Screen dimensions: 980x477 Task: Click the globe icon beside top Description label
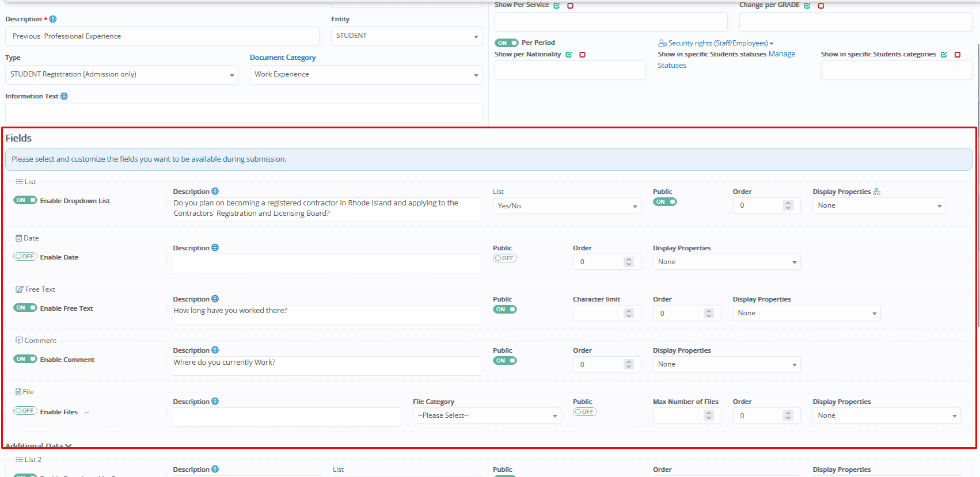tap(53, 19)
